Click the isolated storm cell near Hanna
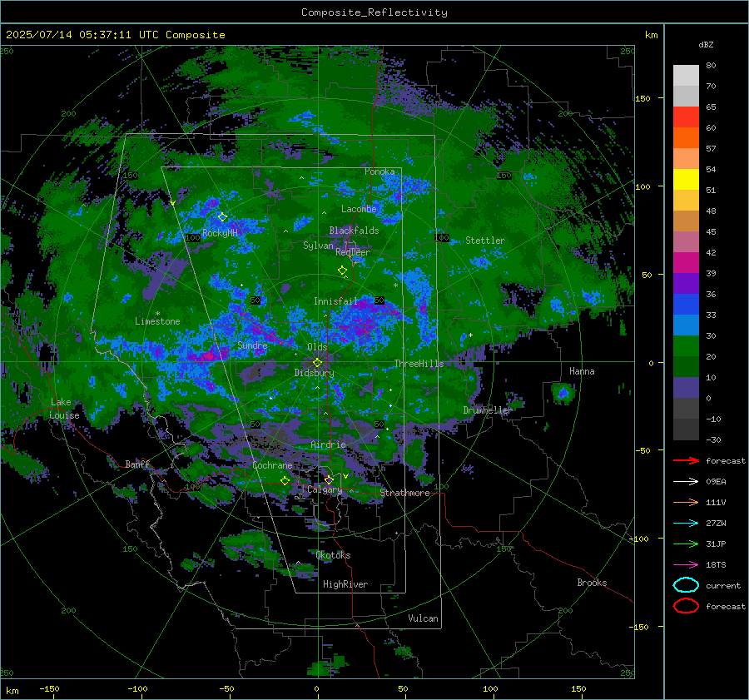This screenshot has height=700, width=749. 563,393
